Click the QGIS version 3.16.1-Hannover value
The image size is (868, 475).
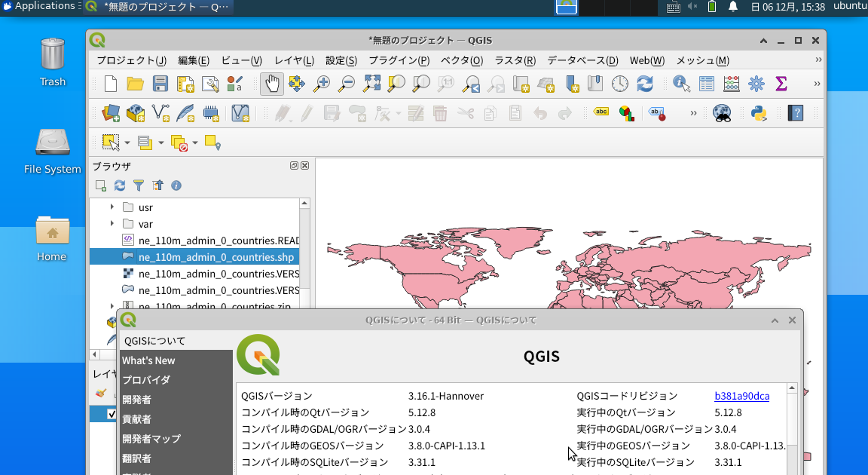tap(446, 396)
